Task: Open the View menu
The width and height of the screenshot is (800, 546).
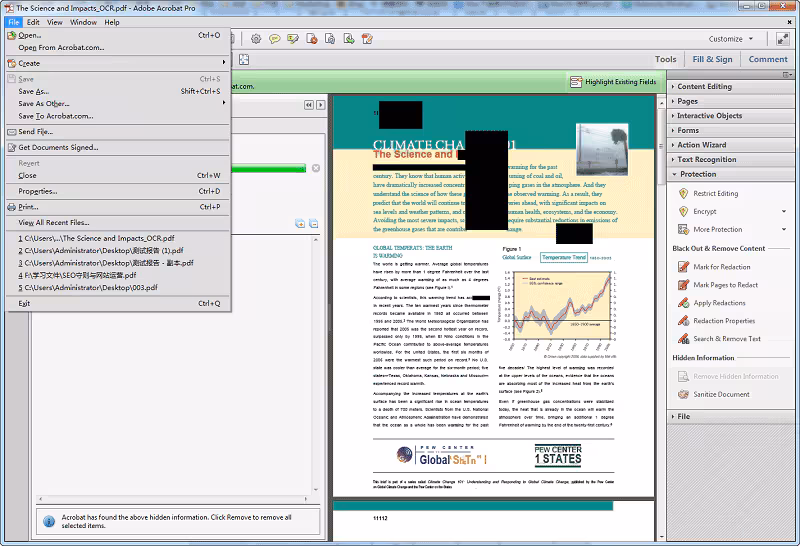Action: [x=55, y=22]
